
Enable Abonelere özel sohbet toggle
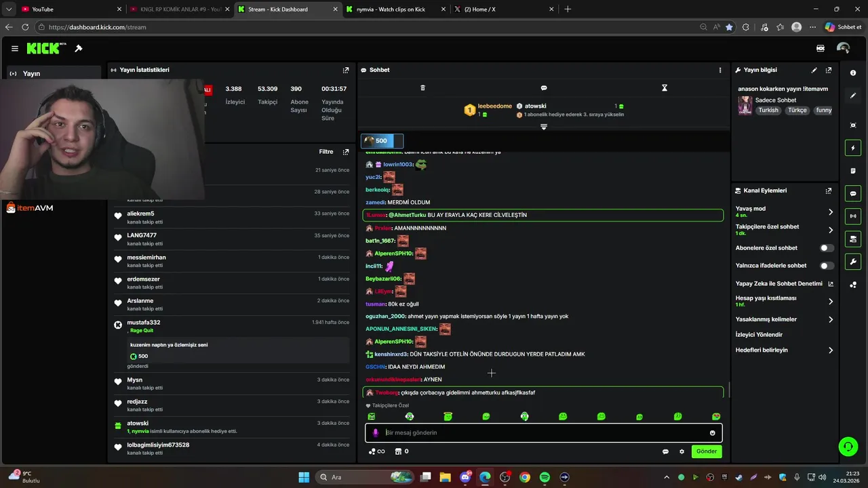(827, 248)
